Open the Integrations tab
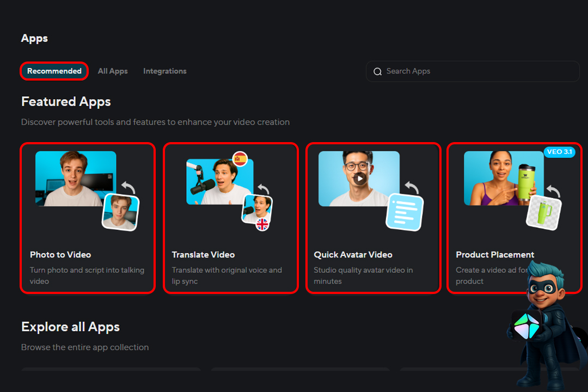The image size is (588, 392). click(x=164, y=71)
